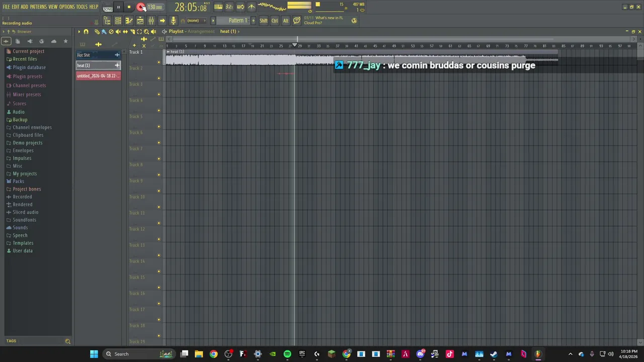Select the playlist Paint brush tool
The image size is (644, 362).
click(104, 31)
